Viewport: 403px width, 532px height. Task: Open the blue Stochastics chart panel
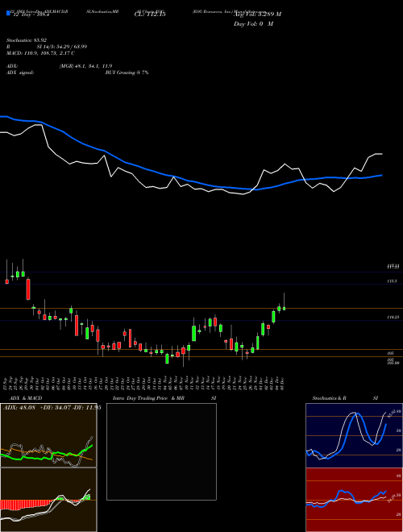click(x=354, y=435)
